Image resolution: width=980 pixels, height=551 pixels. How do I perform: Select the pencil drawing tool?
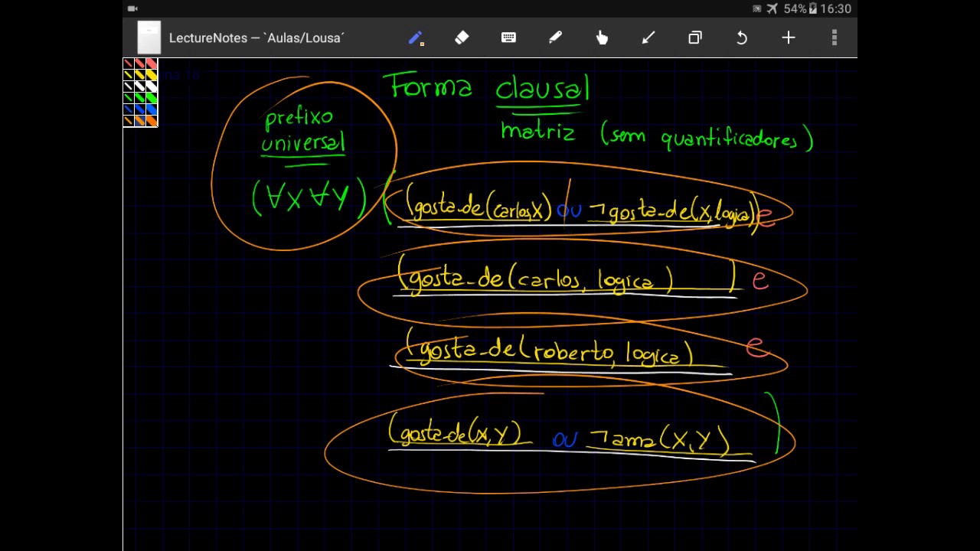(x=416, y=37)
